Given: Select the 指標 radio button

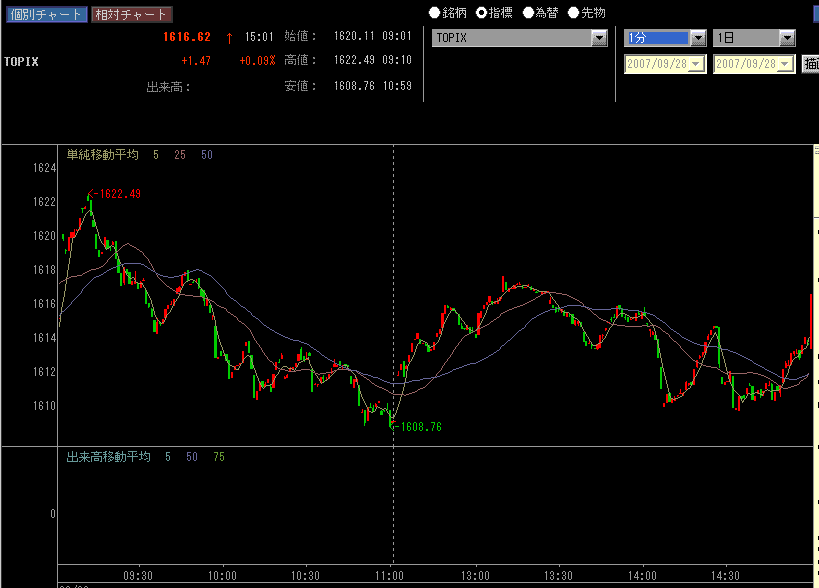Looking at the screenshot, I should [x=481, y=13].
